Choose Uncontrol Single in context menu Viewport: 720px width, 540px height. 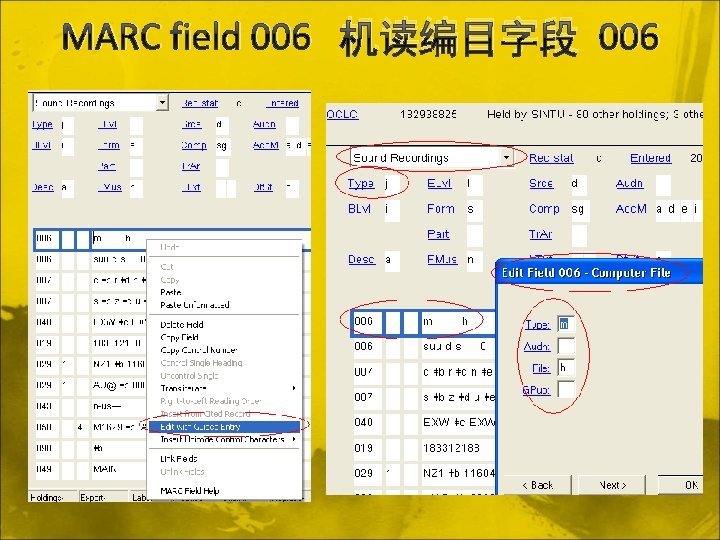pos(224,375)
